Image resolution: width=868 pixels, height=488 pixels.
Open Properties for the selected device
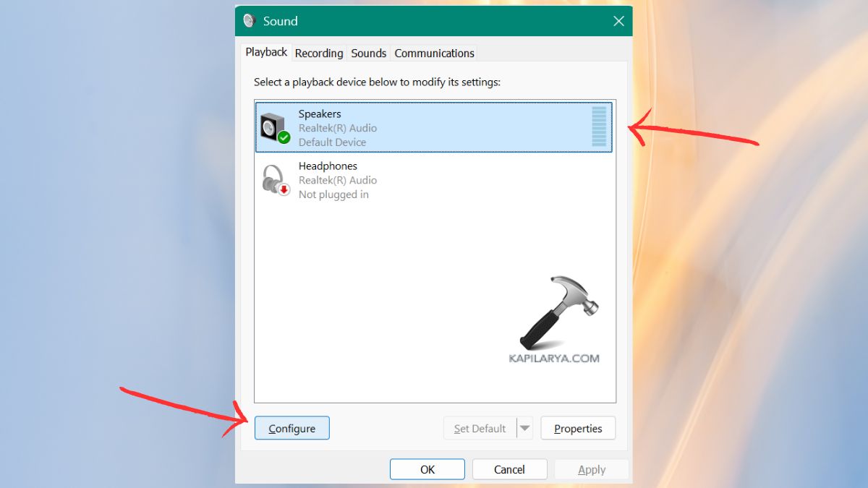point(578,428)
